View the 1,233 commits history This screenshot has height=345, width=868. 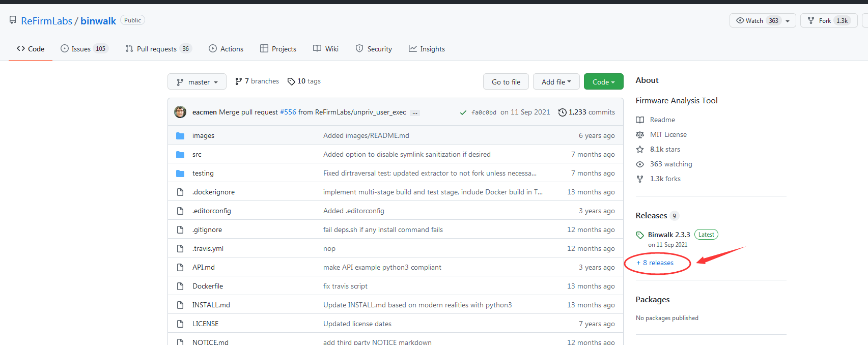click(586, 112)
